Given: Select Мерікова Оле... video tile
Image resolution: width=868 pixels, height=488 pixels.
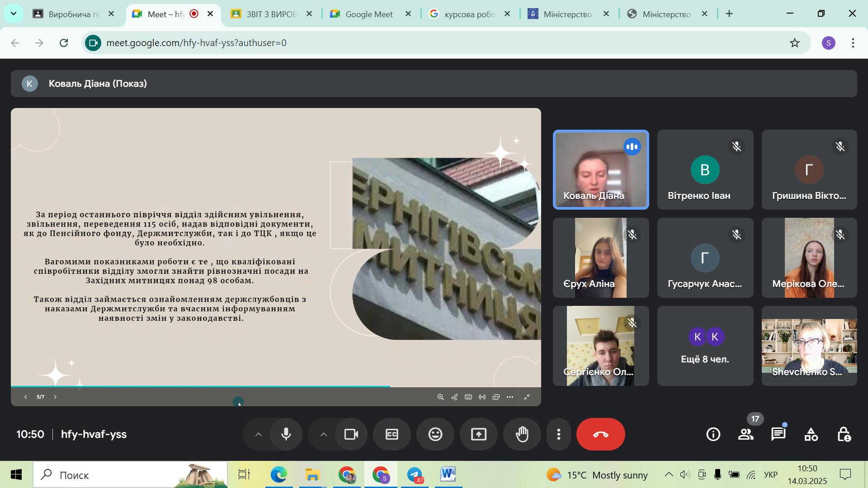Looking at the screenshot, I should click(x=809, y=258).
